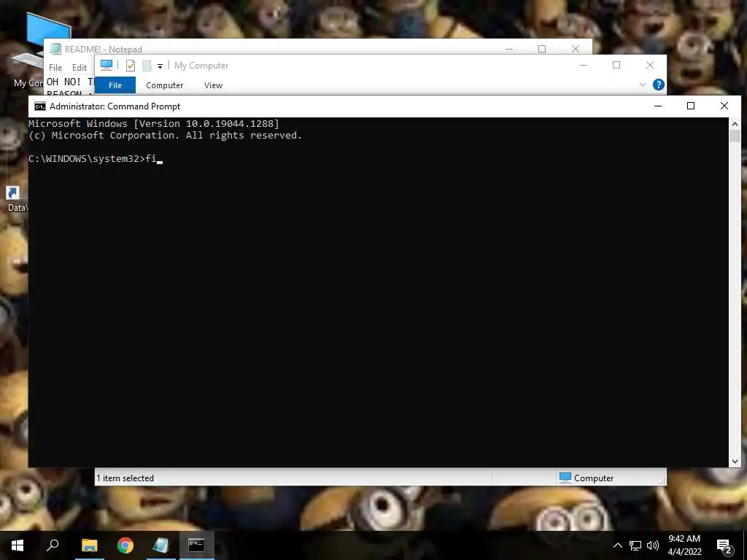The height and width of the screenshot is (560, 747).
Task: Open the Windows Start menu
Action: pyautogui.click(x=18, y=545)
